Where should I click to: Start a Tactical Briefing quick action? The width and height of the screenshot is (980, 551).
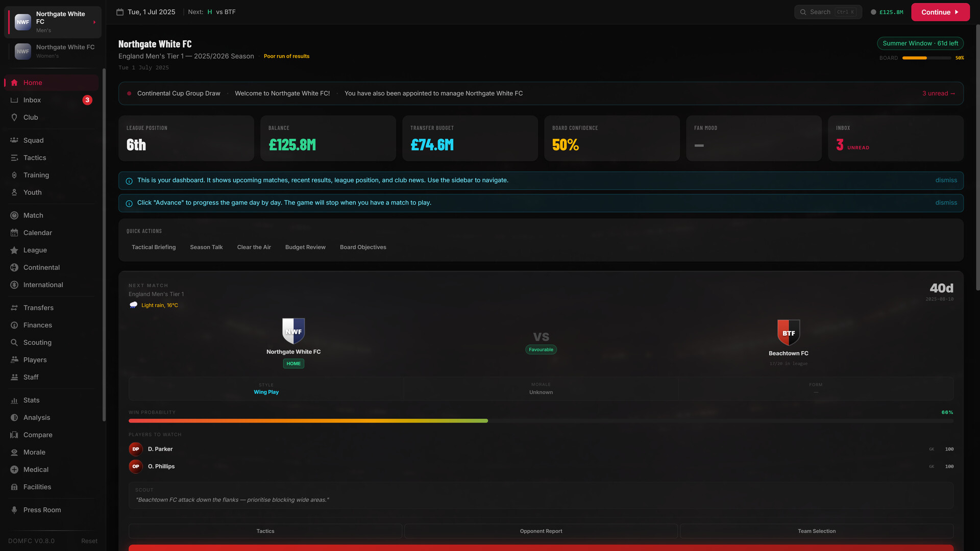click(153, 247)
